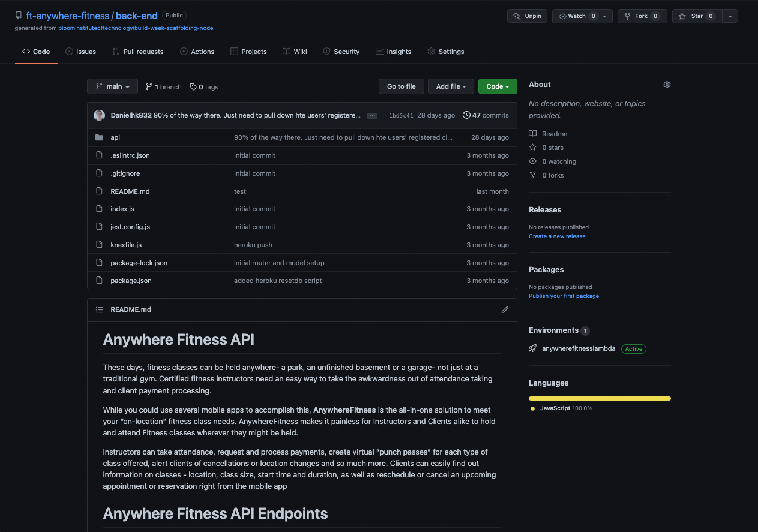758x532 pixels.
Task: Click the package.json file icon
Action: 99,281
